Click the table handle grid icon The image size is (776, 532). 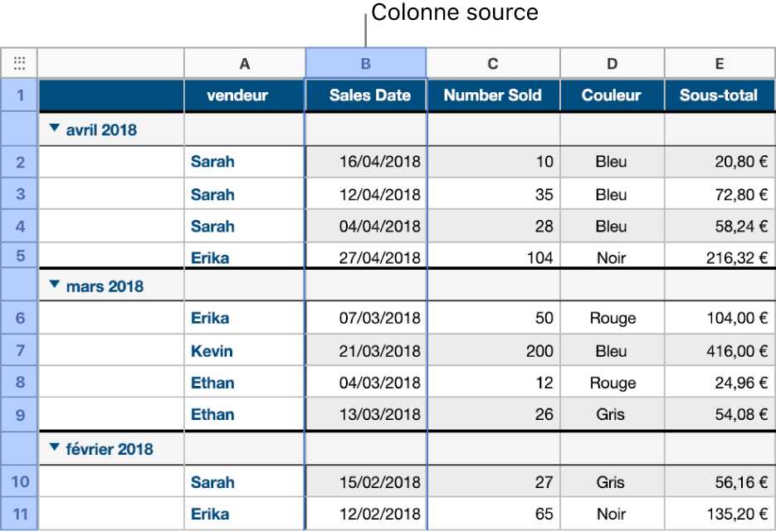19,62
